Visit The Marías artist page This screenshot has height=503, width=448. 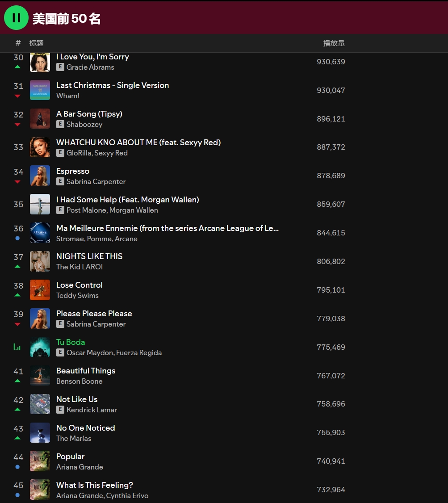[x=74, y=438]
